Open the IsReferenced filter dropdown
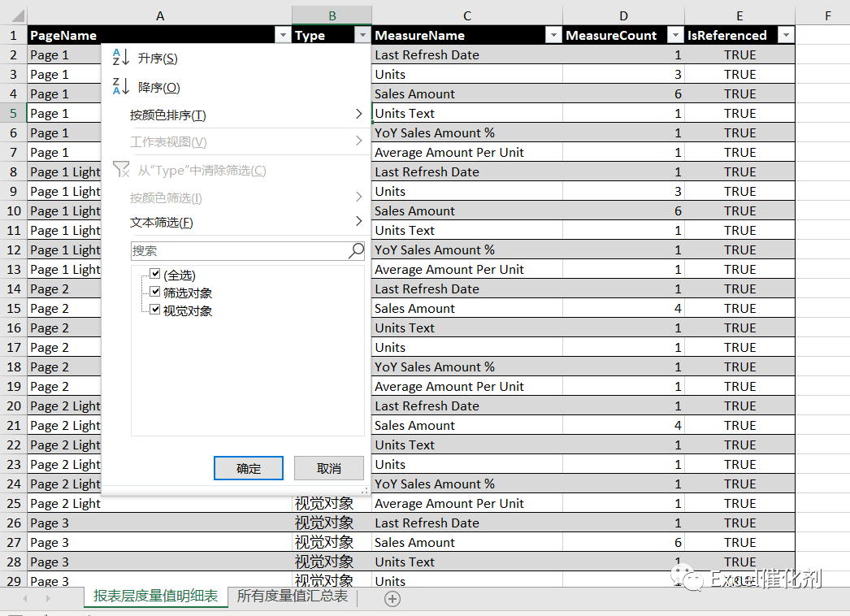Viewport: 850px width, 616px height. [786, 35]
